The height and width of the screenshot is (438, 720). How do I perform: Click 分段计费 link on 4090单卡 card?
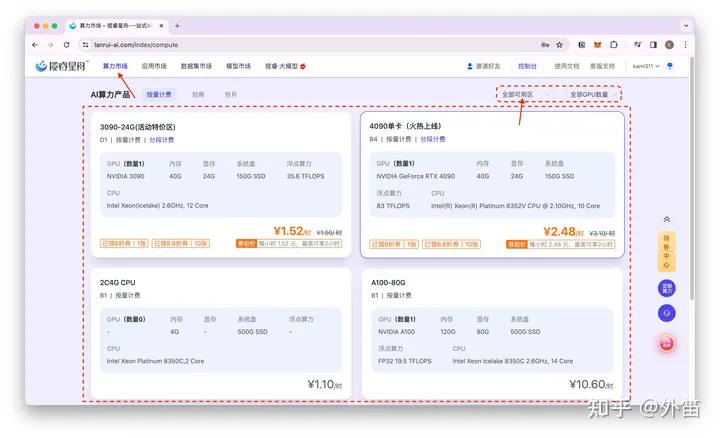click(x=433, y=139)
